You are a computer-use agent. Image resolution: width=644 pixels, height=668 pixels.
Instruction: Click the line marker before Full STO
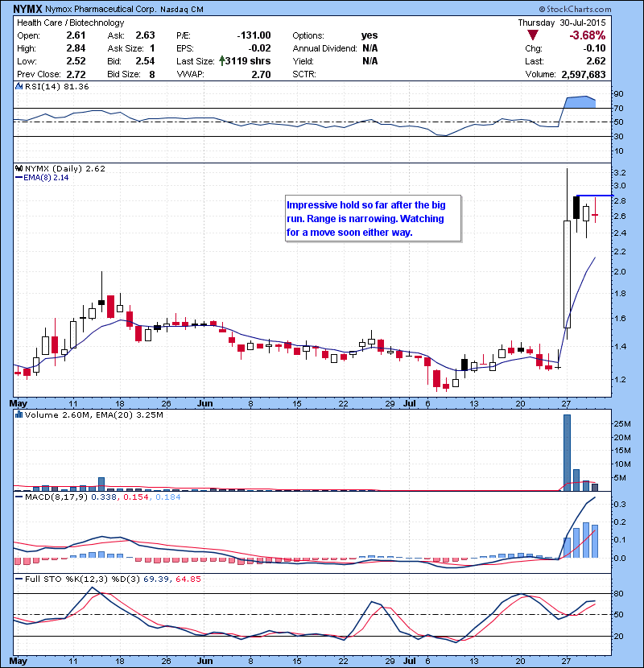(x=19, y=579)
